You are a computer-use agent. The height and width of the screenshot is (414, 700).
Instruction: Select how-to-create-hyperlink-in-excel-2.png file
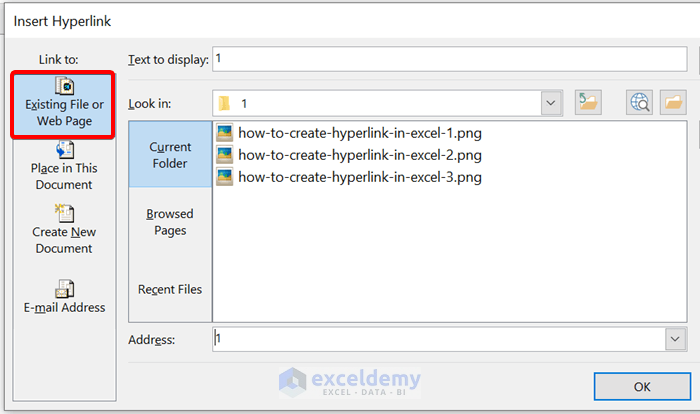[360, 155]
